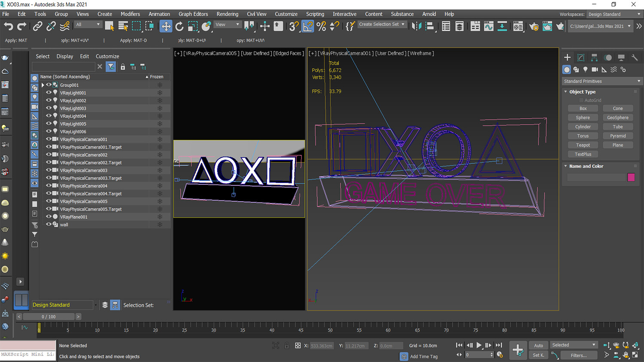Click the Auto key button

[538, 345]
